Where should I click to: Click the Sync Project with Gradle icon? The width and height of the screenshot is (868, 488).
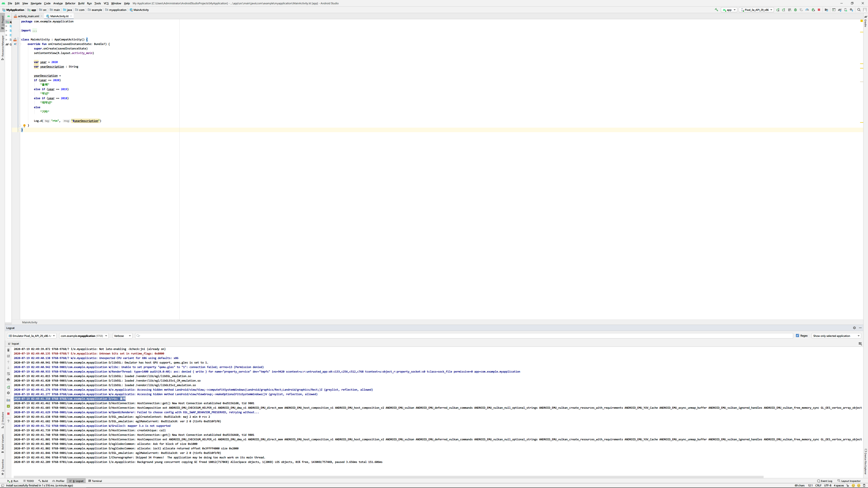tap(840, 10)
